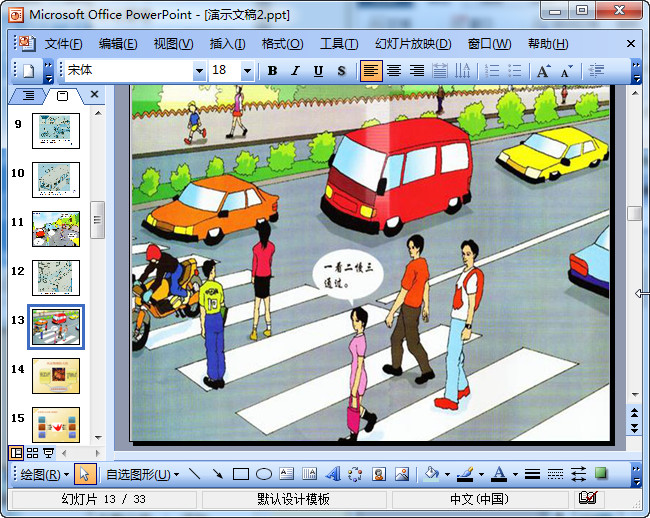
Task: Enable Center alignment
Action: (394, 71)
